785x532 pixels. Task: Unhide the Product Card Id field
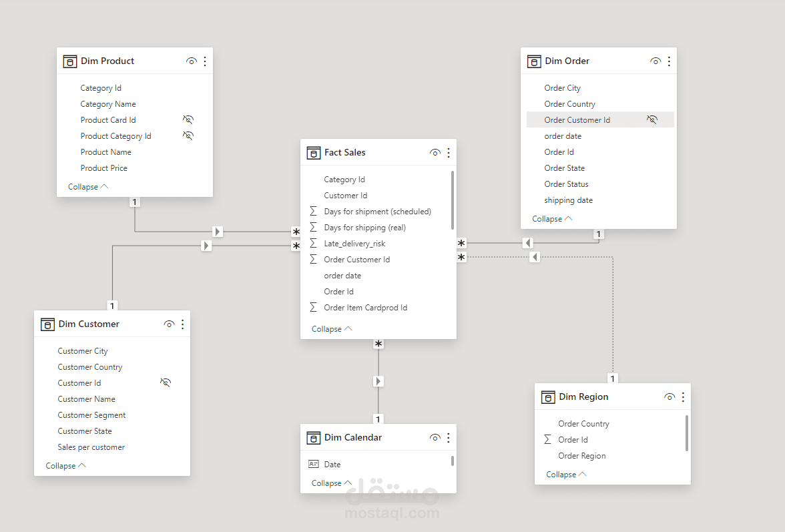coord(188,120)
